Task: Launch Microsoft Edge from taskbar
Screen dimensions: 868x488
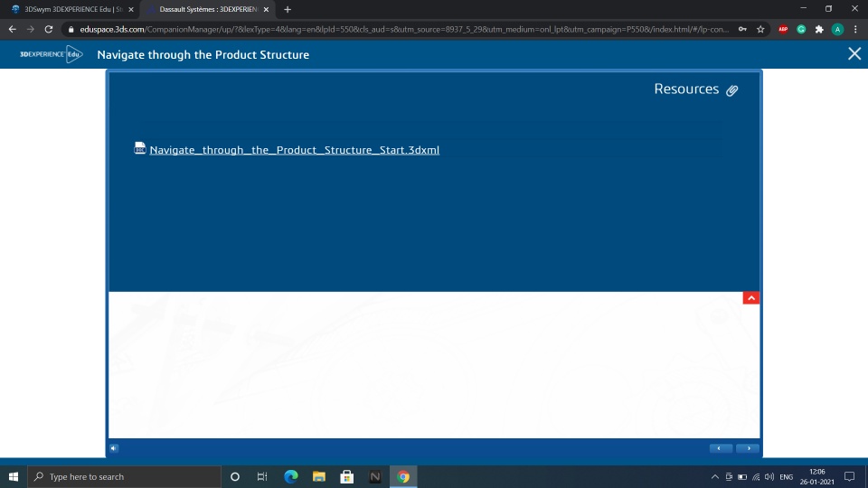Action: 290,476
